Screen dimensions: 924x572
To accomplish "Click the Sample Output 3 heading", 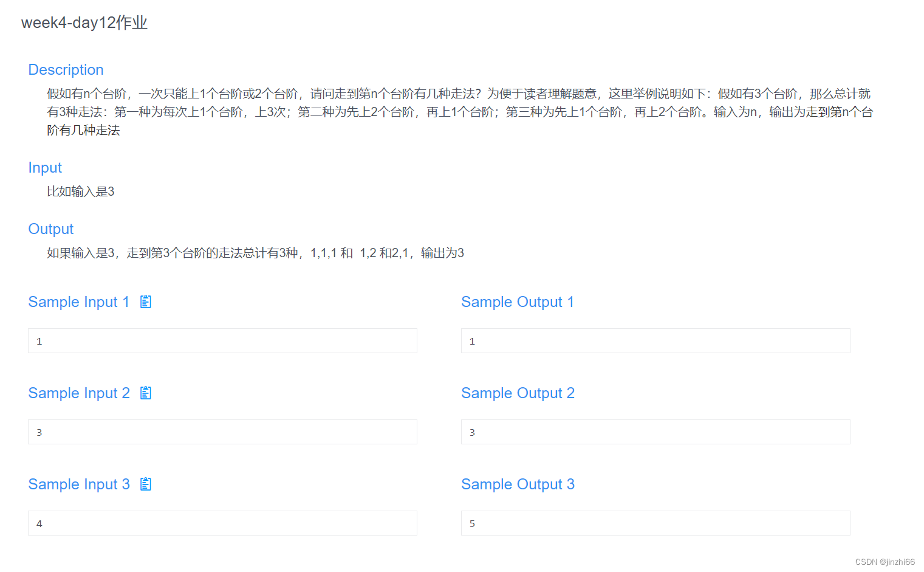I will coord(518,484).
